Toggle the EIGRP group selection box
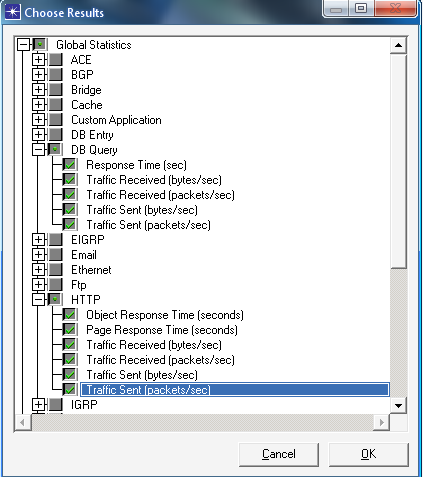The height and width of the screenshot is (477, 423). point(55,240)
